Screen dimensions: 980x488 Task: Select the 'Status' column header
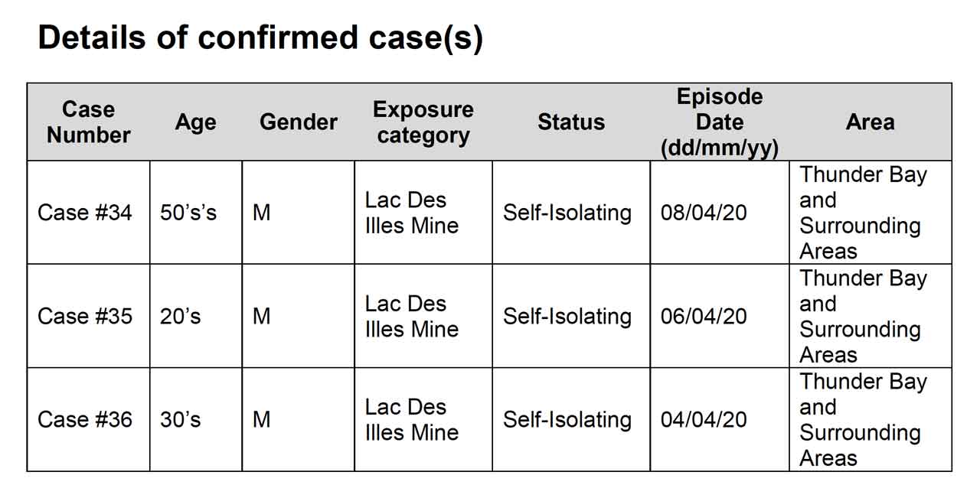coord(570,122)
